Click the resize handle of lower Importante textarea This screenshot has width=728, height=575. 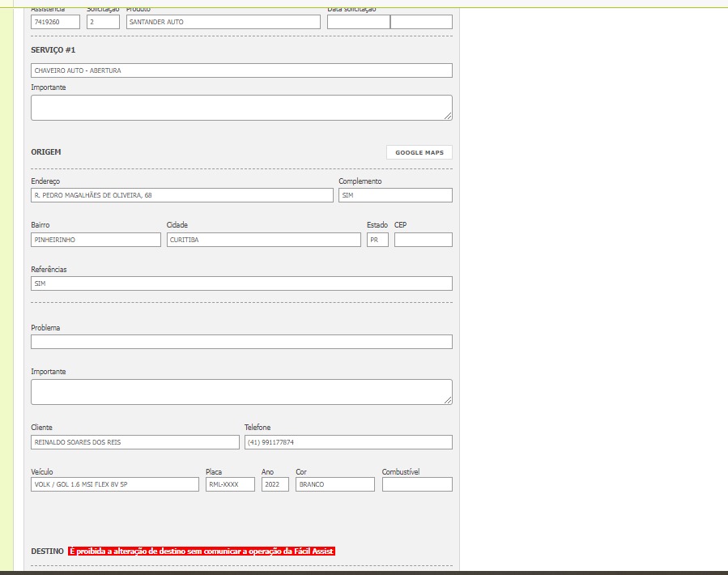tap(448, 400)
